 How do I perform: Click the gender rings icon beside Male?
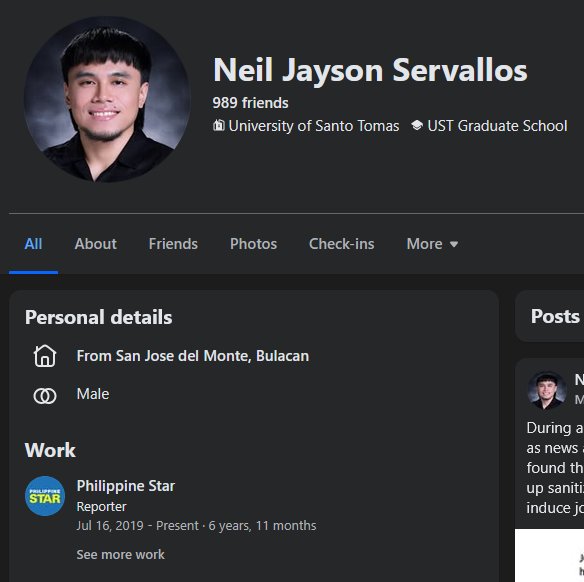pos(45,395)
